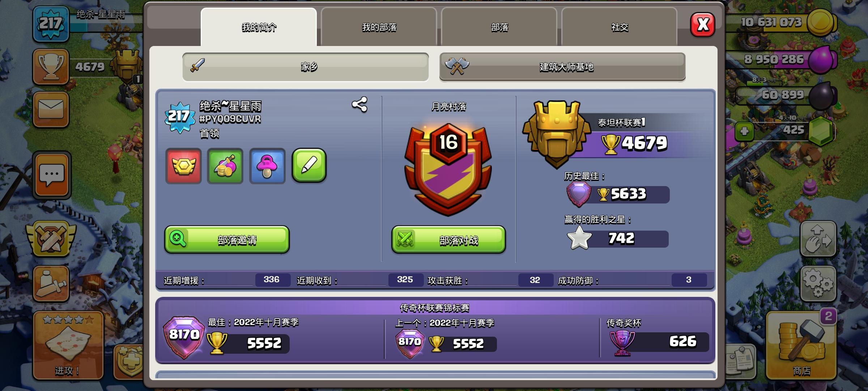
Task: Open the red league badge label icon
Action: click(x=183, y=166)
